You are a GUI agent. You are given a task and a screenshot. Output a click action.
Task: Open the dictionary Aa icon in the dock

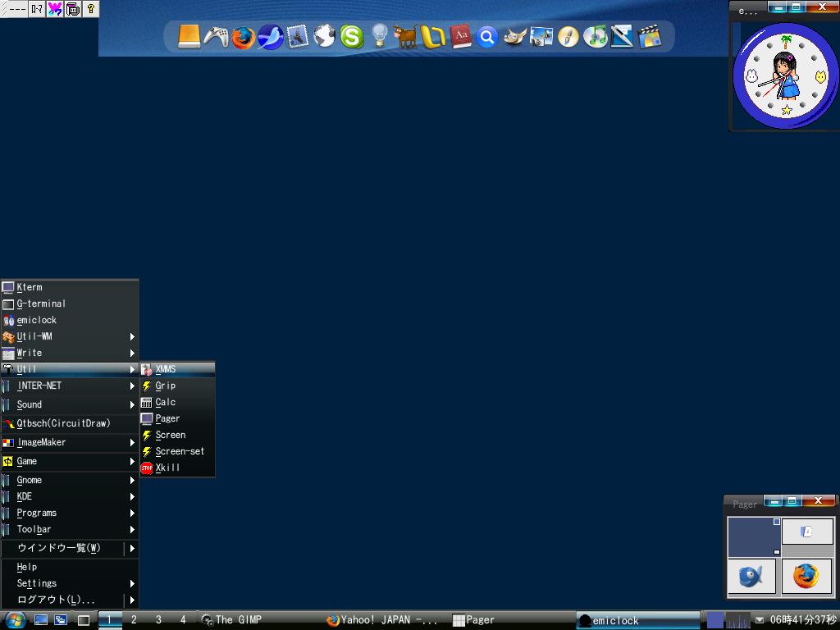click(x=461, y=36)
